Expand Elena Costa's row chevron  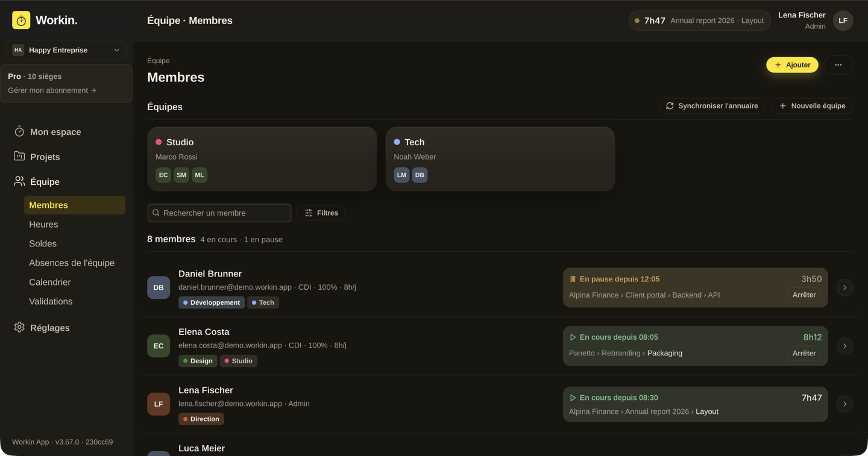pos(844,346)
